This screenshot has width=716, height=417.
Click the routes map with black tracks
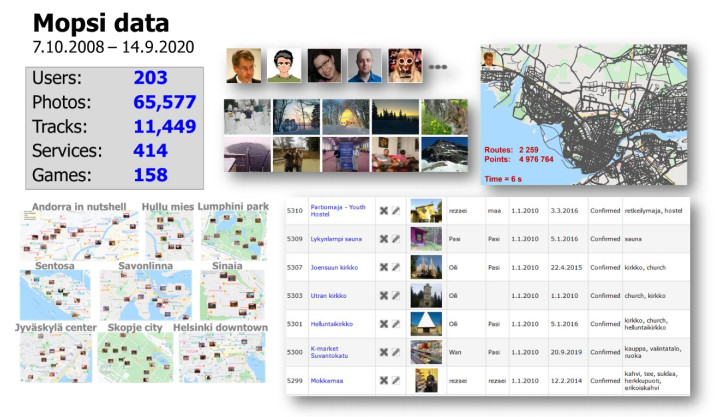click(x=583, y=112)
